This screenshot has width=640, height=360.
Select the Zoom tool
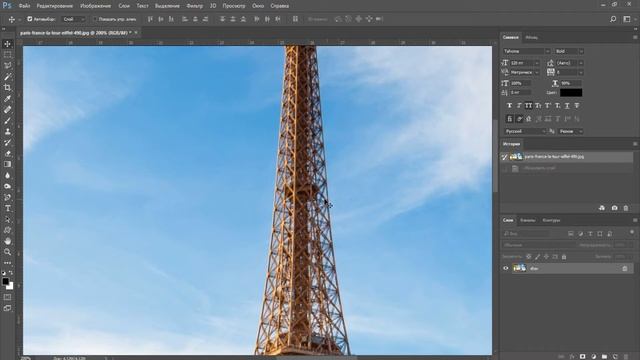coord(7,252)
